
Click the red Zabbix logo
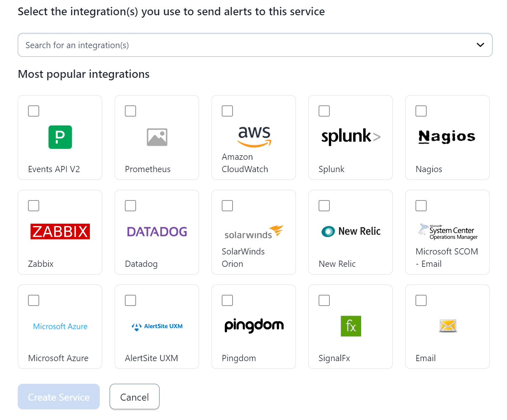pos(60,231)
